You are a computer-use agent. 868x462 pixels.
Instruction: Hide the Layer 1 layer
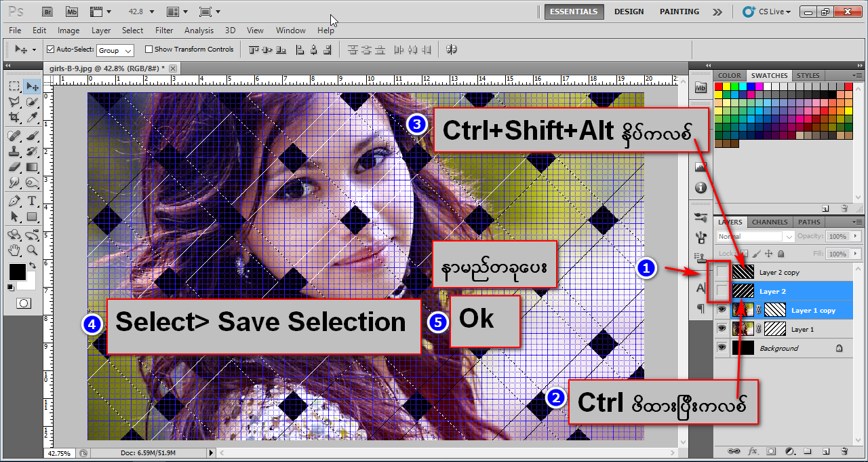tap(722, 329)
